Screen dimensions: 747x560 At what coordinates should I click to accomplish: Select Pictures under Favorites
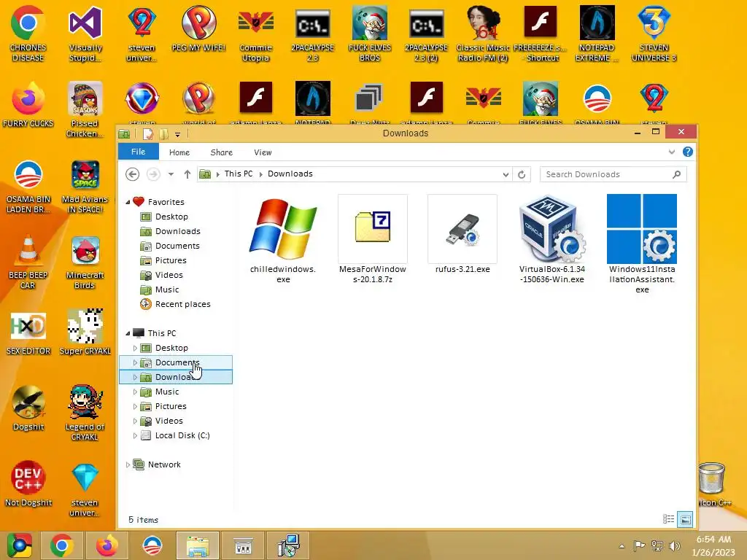[171, 260]
